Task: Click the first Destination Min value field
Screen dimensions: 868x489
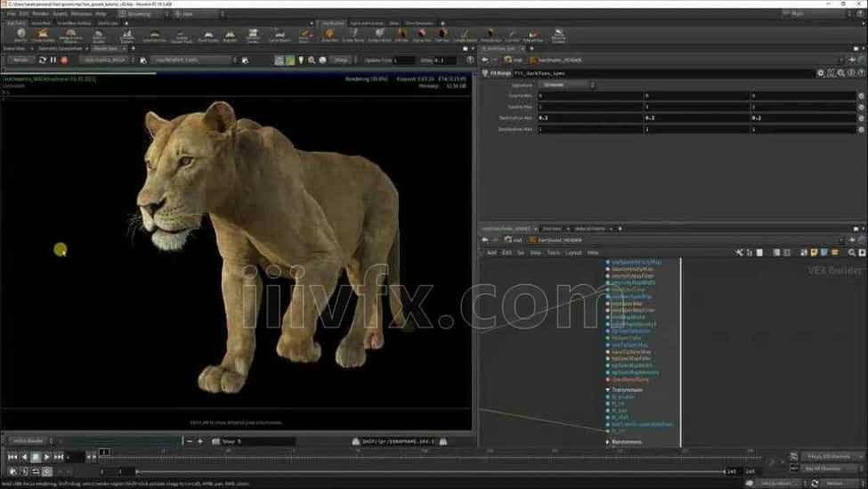Action: 590,118
